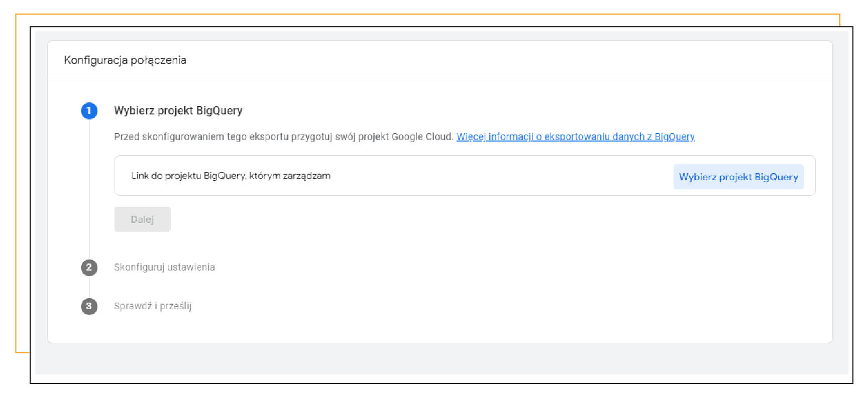Select step 2 circle icon
Viewport: 868px width, 399px height.
(89, 268)
